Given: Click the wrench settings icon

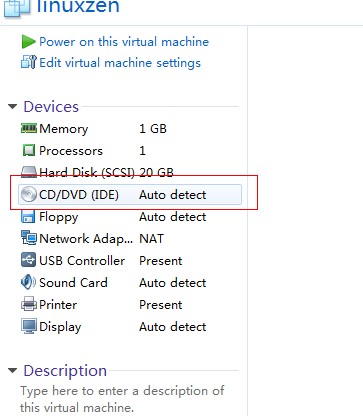Looking at the screenshot, I should tap(28, 62).
